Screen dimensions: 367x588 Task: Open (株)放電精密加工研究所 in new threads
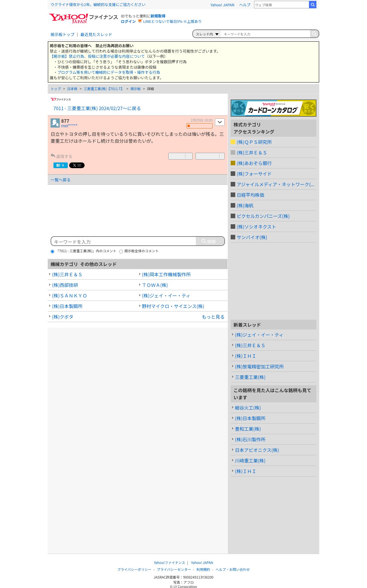(x=259, y=367)
